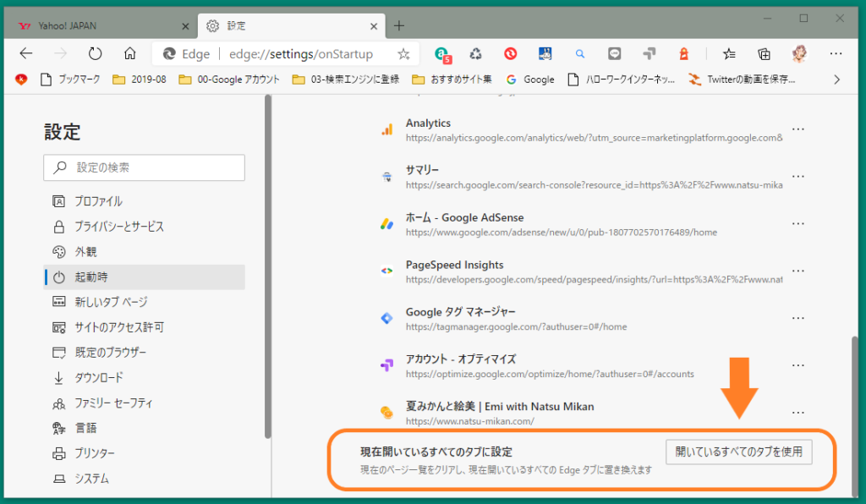Click the 設定の検索 search field

click(x=144, y=167)
